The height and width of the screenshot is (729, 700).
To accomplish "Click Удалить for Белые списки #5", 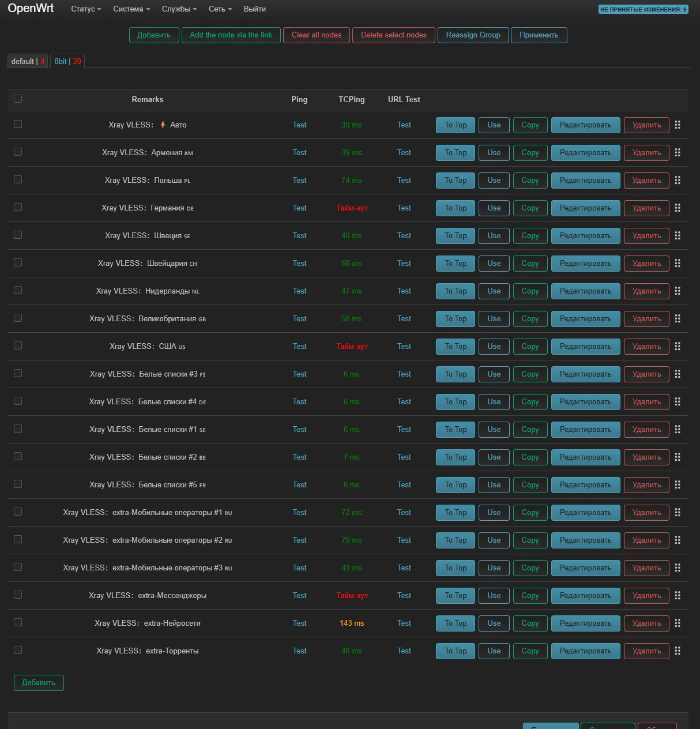I will [x=646, y=484].
